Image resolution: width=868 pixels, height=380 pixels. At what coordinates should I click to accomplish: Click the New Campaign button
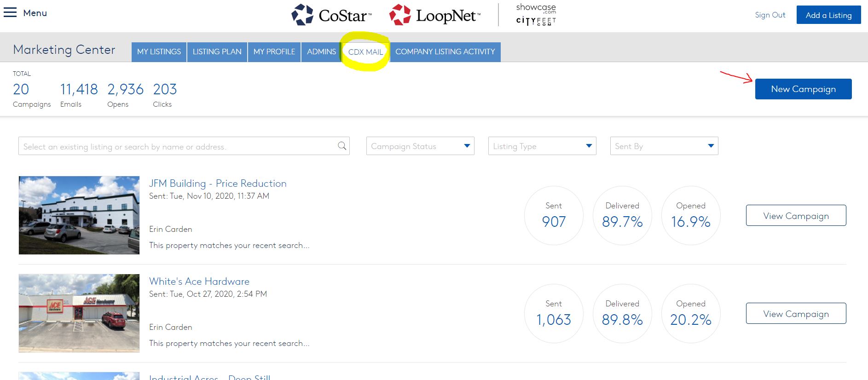(x=803, y=89)
